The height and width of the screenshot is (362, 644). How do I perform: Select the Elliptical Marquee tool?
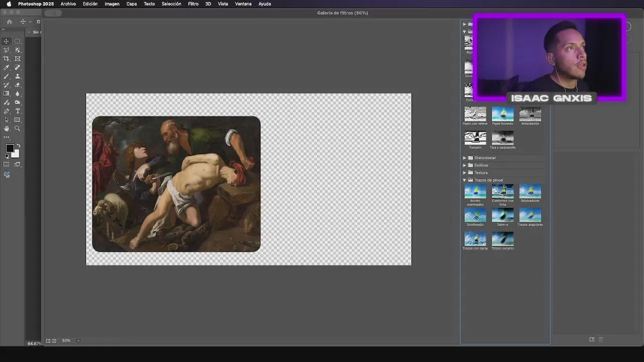18,41
